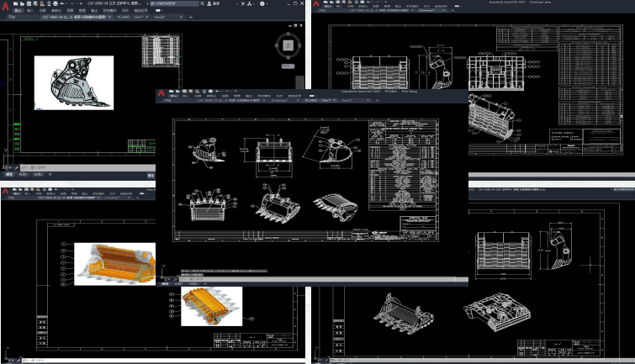Click the user sign-in icon in top-left title bar

pyautogui.click(x=209, y=3)
